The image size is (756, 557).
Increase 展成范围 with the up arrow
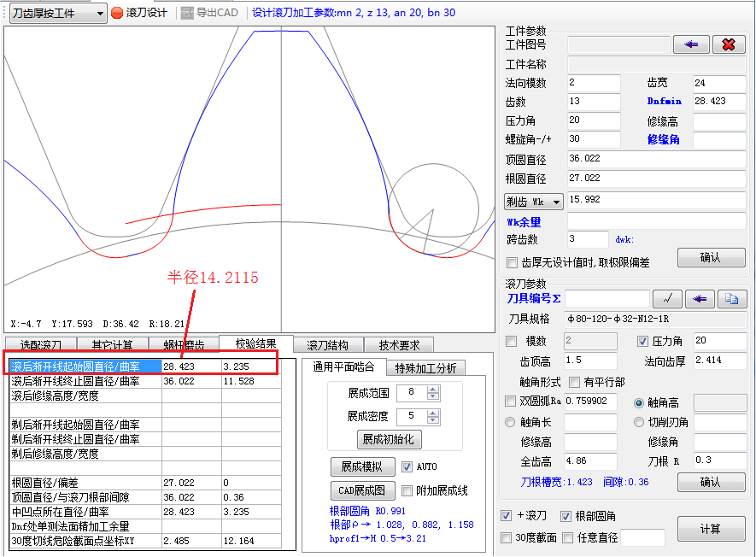433,390
